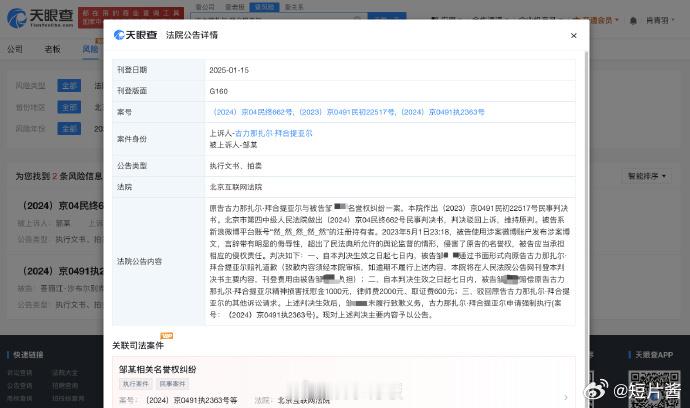
Task: Switch to the 查公司 search tab
Action: [x=205, y=7]
